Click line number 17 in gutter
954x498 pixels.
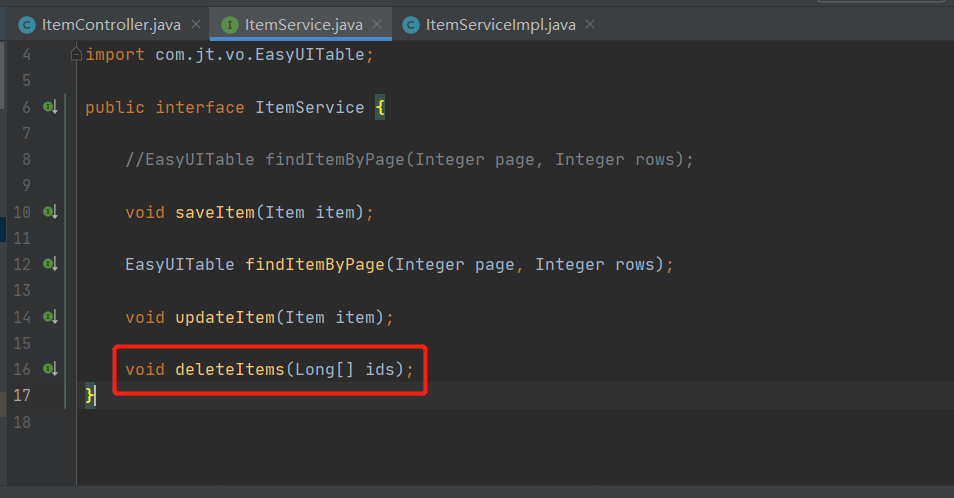(x=22, y=396)
